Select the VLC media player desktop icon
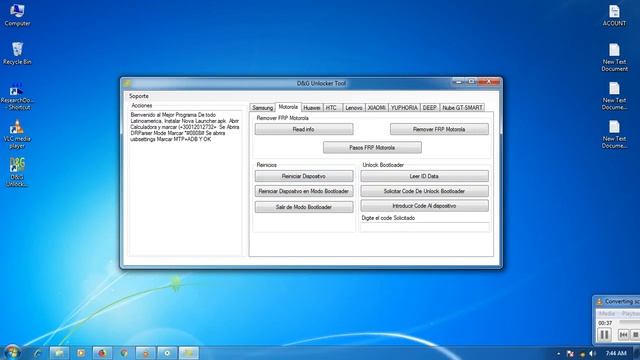The height and width of the screenshot is (360, 640). (x=17, y=134)
